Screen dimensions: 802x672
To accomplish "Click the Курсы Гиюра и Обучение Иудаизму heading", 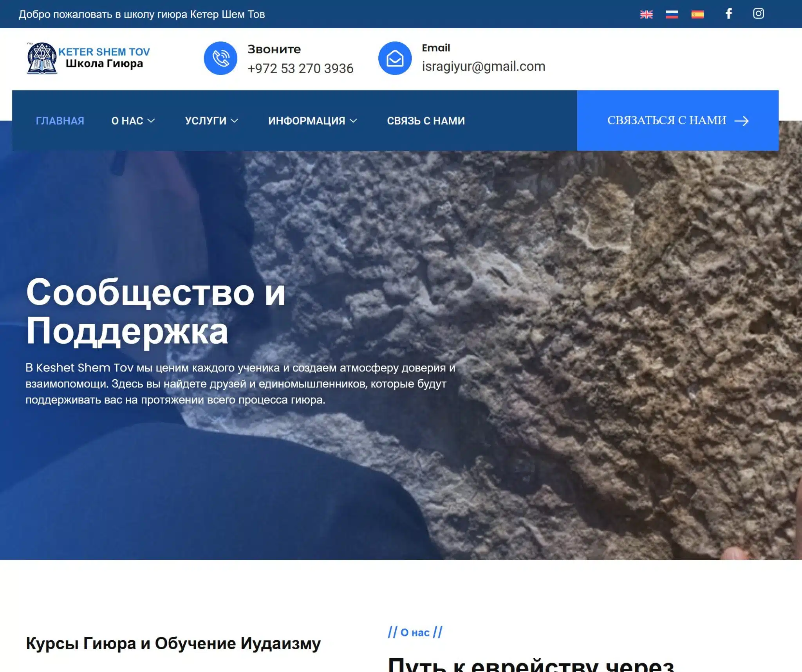I will pyautogui.click(x=173, y=643).
